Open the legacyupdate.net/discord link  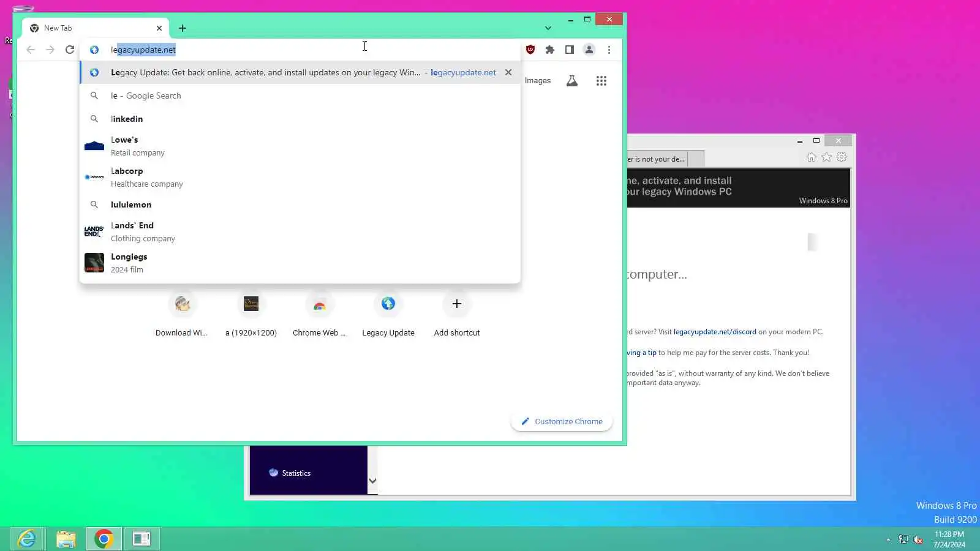715,332
